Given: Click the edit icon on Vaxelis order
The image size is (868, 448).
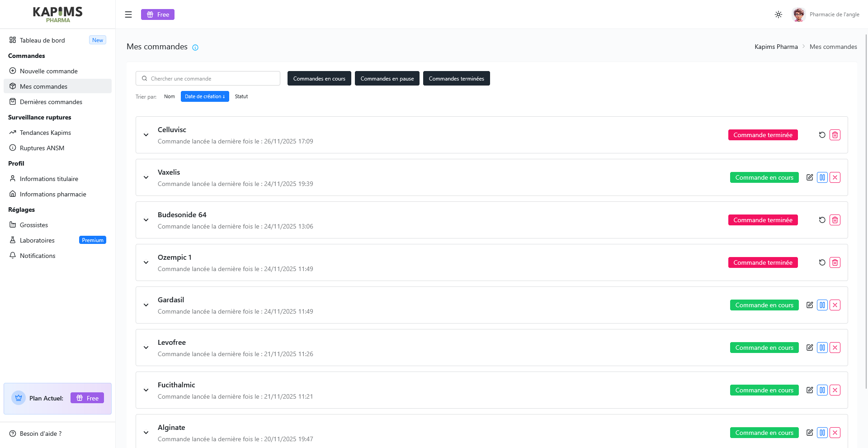Looking at the screenshot, I should 810,177.
